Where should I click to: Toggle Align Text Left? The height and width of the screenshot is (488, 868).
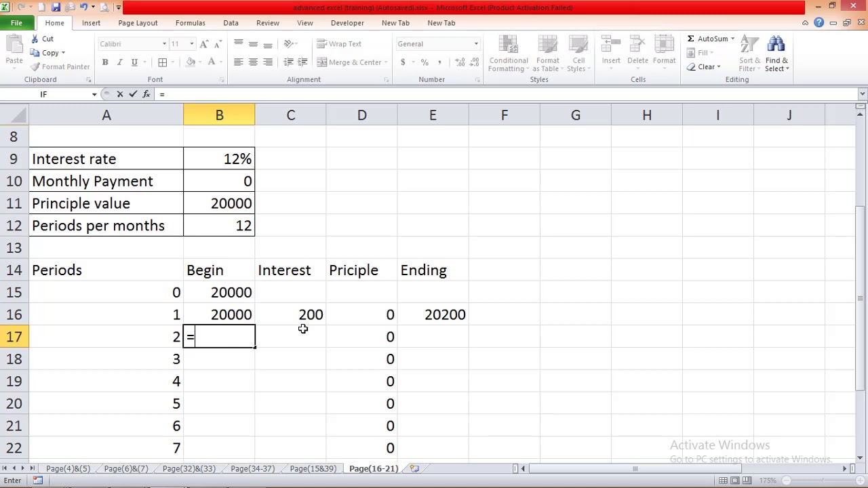tap(238, 62)
